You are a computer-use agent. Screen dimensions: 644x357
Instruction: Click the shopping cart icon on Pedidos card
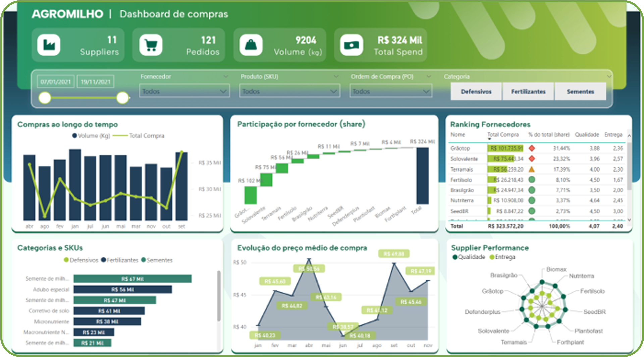coord(151,45)
